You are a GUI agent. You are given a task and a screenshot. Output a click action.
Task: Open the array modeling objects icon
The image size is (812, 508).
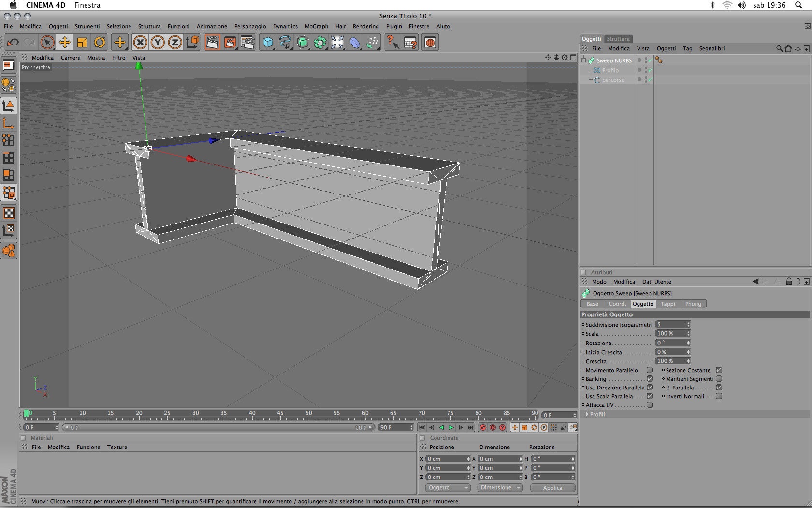tap(320, 43)
